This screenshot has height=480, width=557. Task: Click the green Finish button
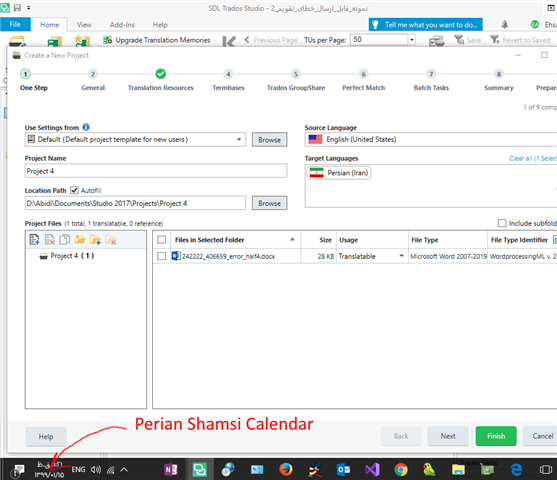tap(496, 436)
